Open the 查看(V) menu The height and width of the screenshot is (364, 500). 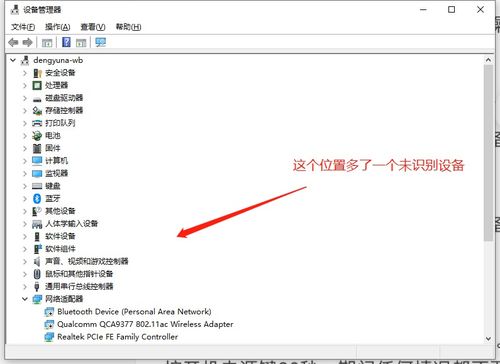[x=93, y=27]
